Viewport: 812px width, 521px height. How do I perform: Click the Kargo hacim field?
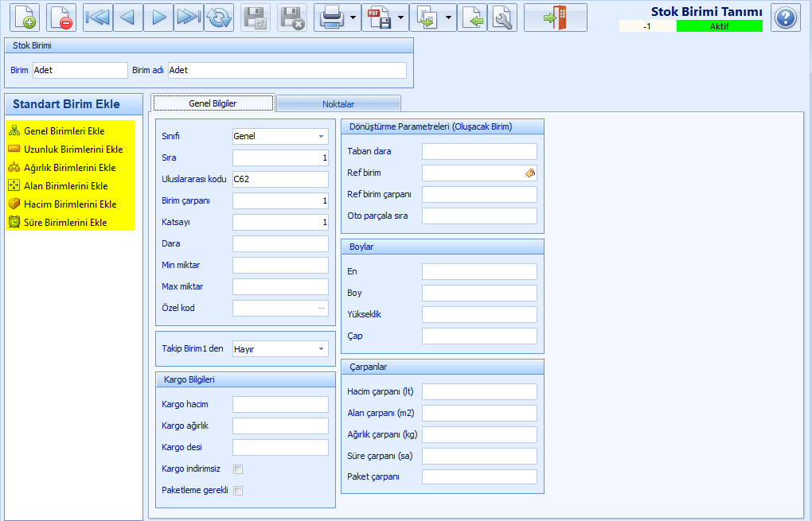[x=280, y=405]
